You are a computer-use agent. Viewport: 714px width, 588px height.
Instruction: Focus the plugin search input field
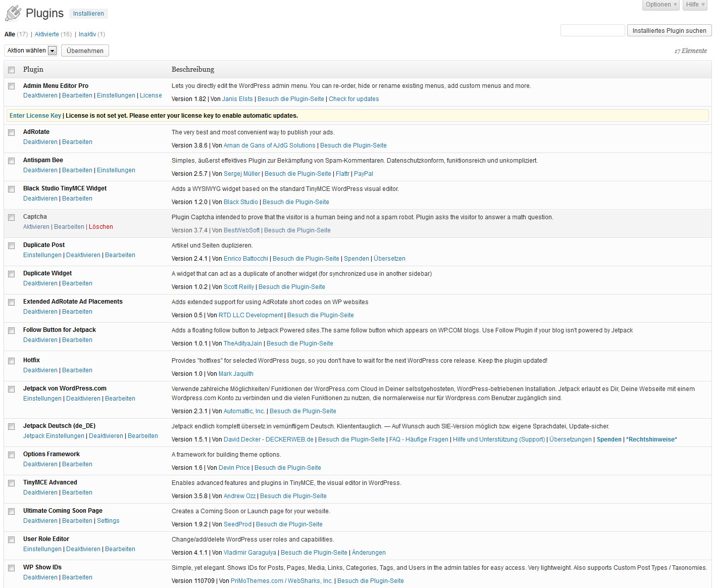click(x=592, y=30)
